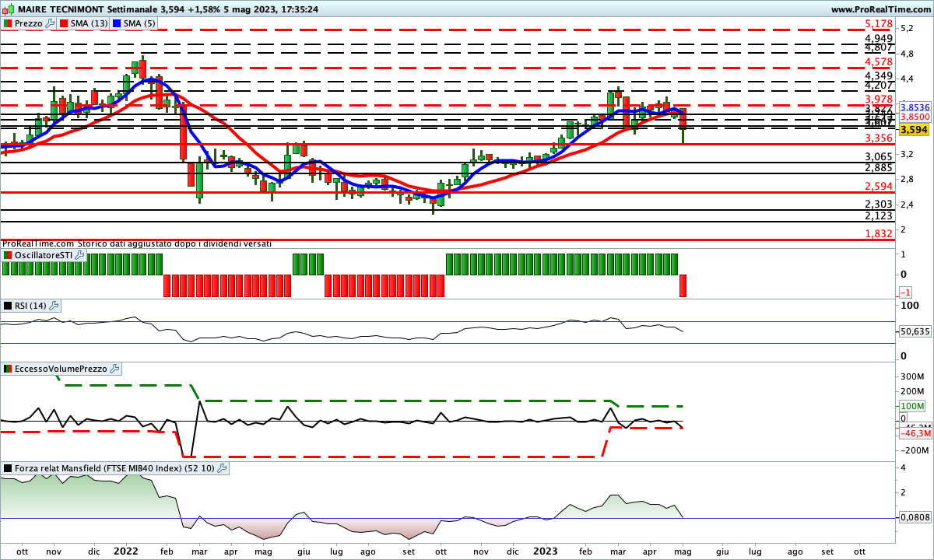Click the 4,807 level label

pos(879,47)
